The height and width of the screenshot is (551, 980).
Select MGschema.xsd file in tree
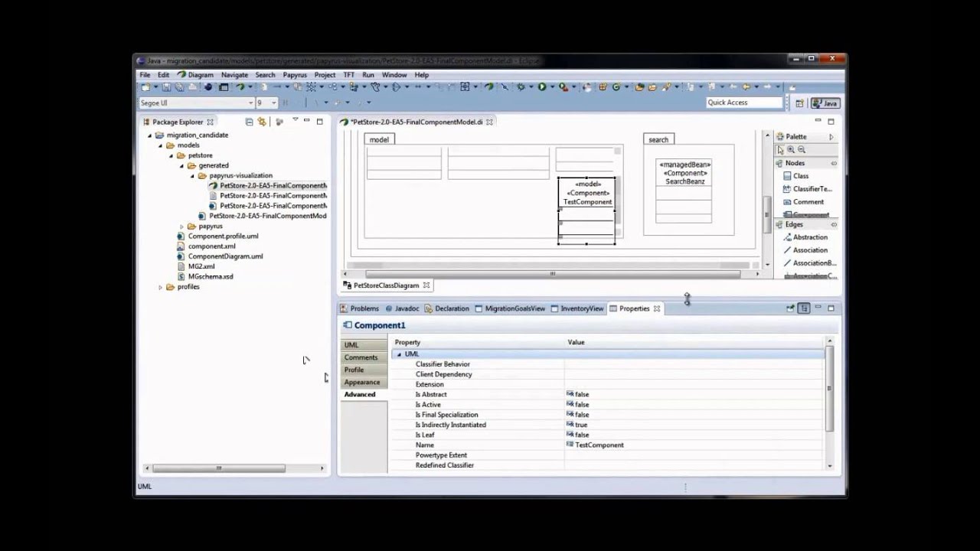(205, 276)
